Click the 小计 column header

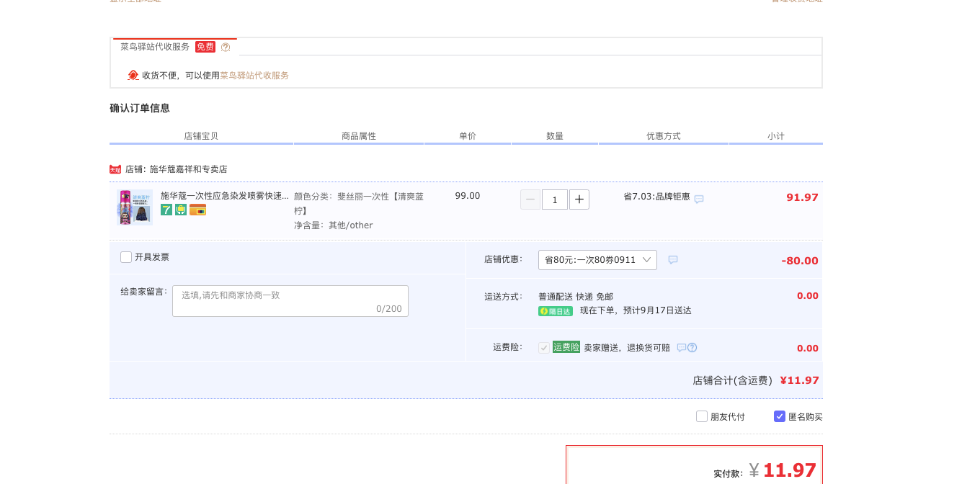[x=776, y=136]
